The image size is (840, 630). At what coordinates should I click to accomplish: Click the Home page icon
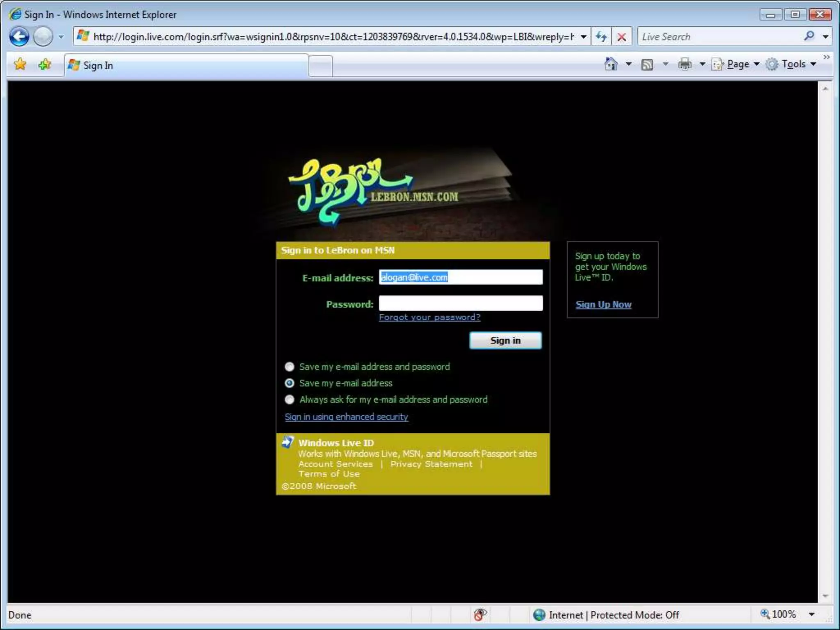611,64
